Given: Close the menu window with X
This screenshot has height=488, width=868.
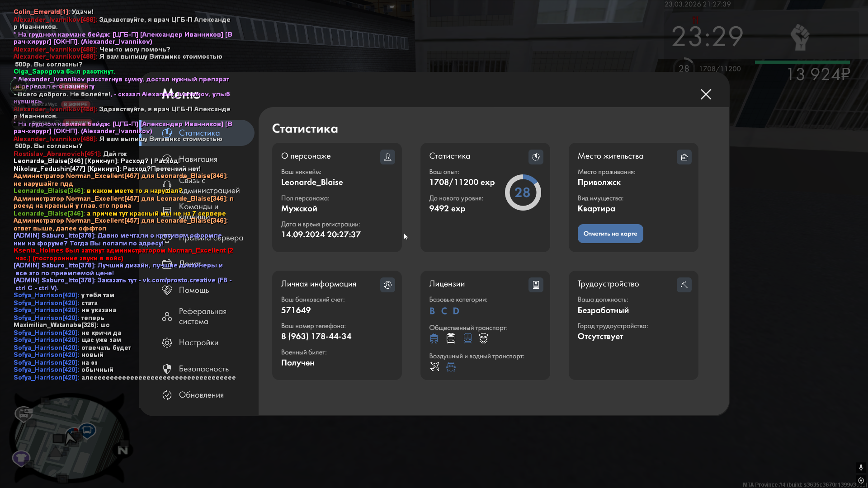Looking at the screenshot, I should click(x=706, y=94).
